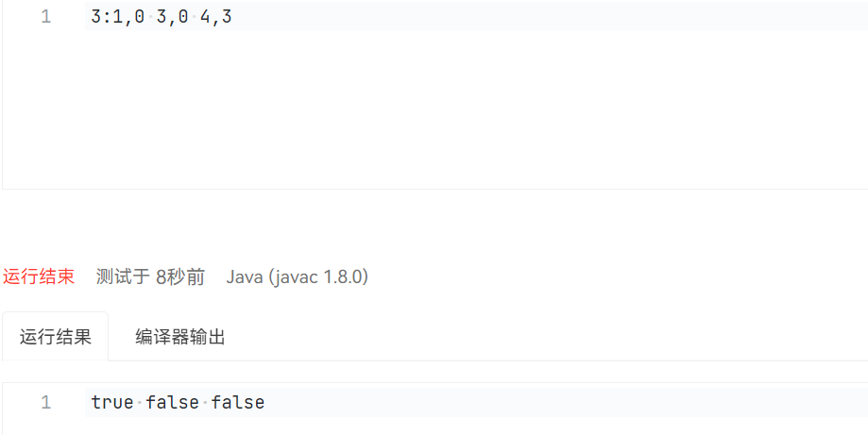Click the last "false" in output
868x435 pixels.
click(x=238, y=403)
